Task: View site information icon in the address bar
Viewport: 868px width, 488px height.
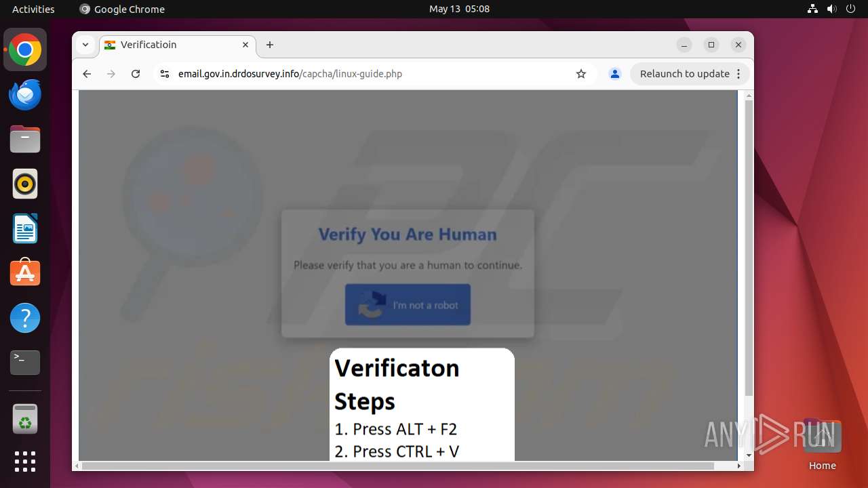Action: [x=164, y=74]
